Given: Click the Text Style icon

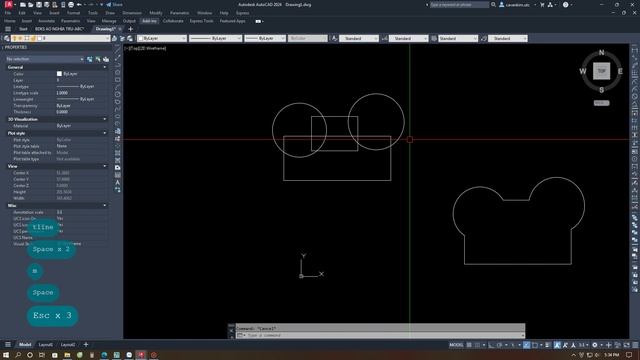Looking at the screenshot, I should (x=334, y=38).
